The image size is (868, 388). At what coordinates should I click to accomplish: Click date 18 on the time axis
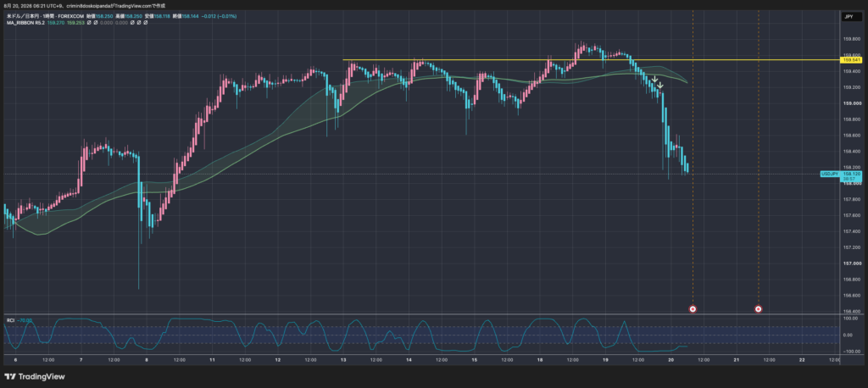pyautogui.click(x=540, y=360)
